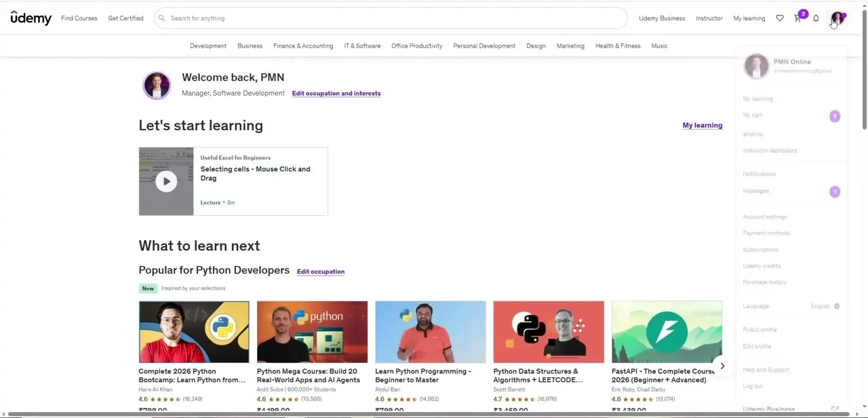868x418 pixels.
Task: Open Learn Python Programming thumbnail
Action: coord(431,332)
